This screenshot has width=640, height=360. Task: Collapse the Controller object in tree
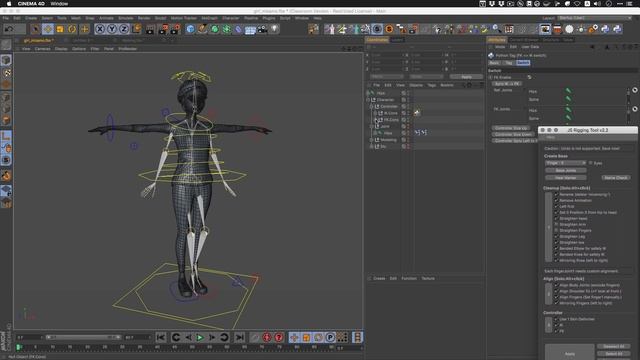[x=372, y=107]
